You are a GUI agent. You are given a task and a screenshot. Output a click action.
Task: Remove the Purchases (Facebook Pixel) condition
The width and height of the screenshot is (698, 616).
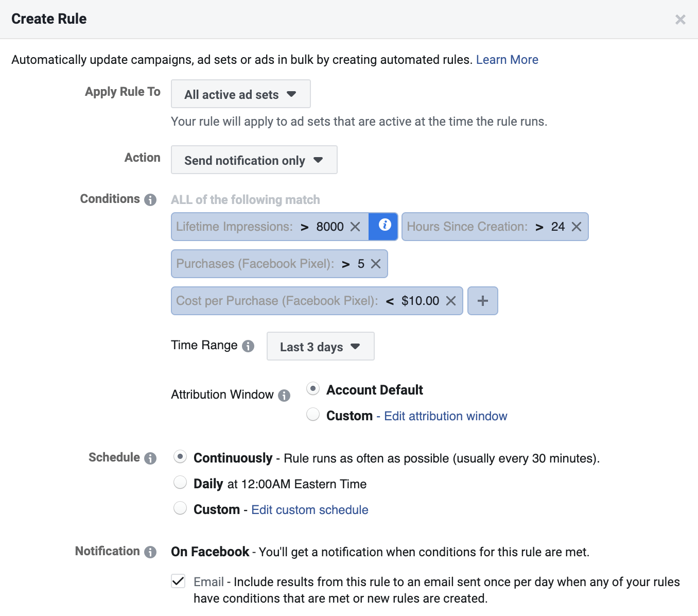point(376,264)
